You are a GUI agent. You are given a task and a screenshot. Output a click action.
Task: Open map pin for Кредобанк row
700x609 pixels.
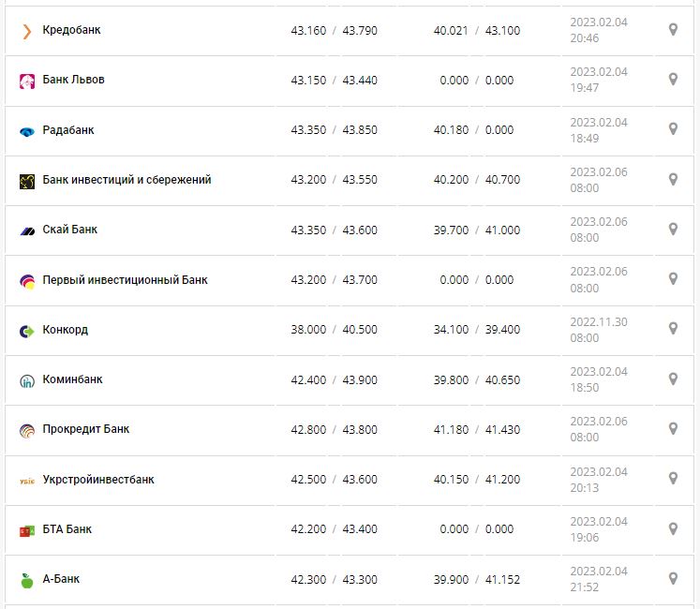point(673,30)
